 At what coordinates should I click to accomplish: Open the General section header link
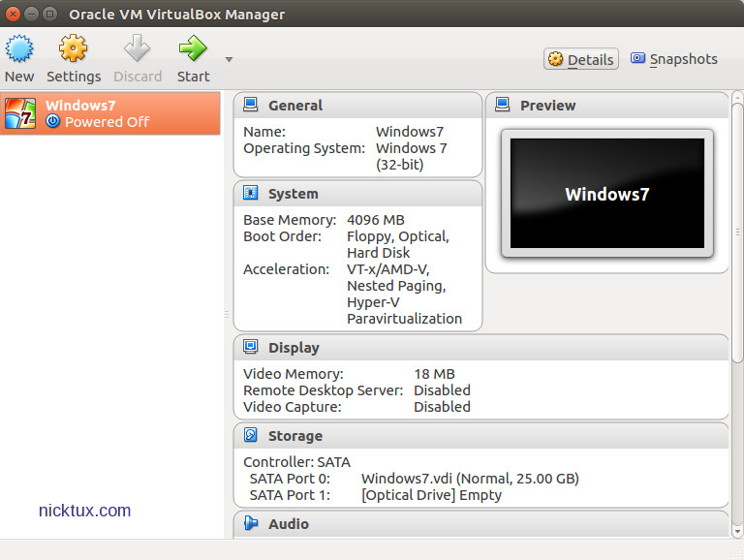coord(295,106)
